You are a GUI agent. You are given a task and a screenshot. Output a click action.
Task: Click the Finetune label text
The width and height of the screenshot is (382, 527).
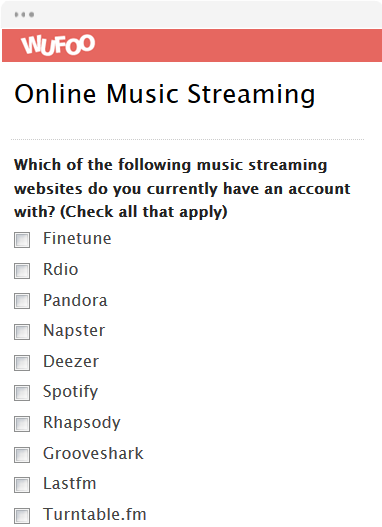tap(77, 238)
